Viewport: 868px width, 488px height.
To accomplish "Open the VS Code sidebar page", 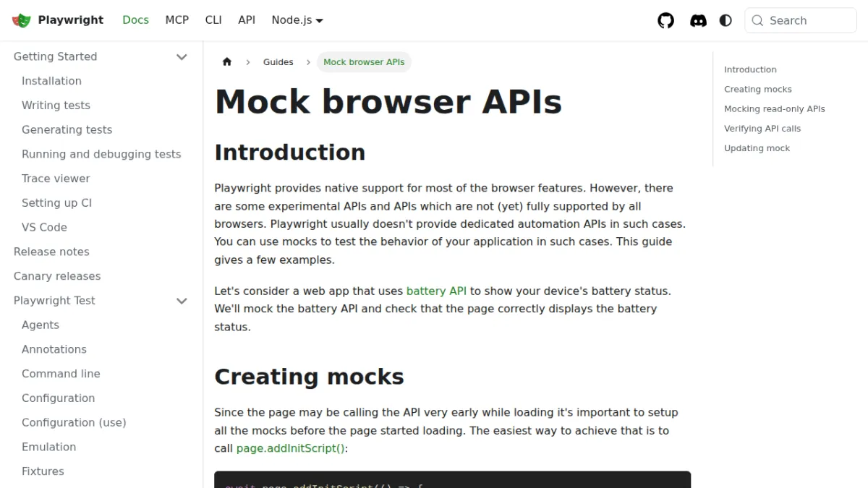I will 44,227.
